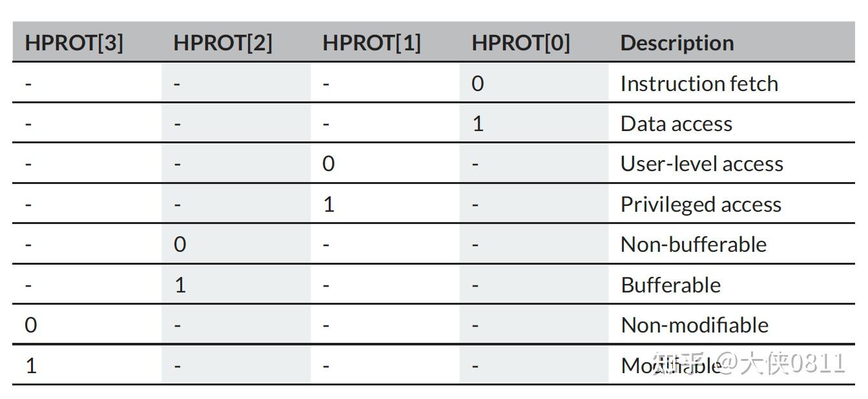Select the "Non-bufferable" description cell
868x399 pixels.
(693, 244)
